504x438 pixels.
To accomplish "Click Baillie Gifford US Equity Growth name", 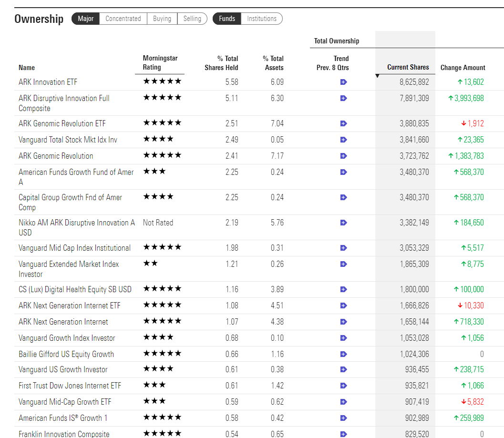I will (x=66, y=354).
